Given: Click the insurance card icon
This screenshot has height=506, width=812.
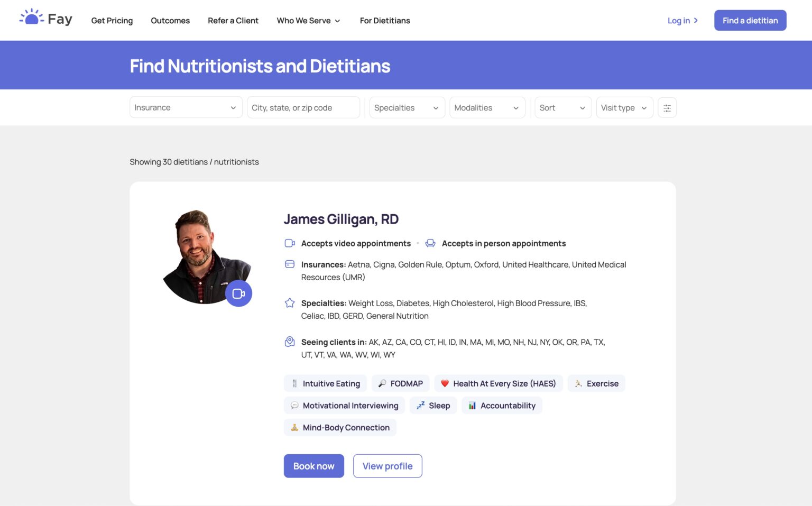Looking at the screenshot, I should pos(290,264).
